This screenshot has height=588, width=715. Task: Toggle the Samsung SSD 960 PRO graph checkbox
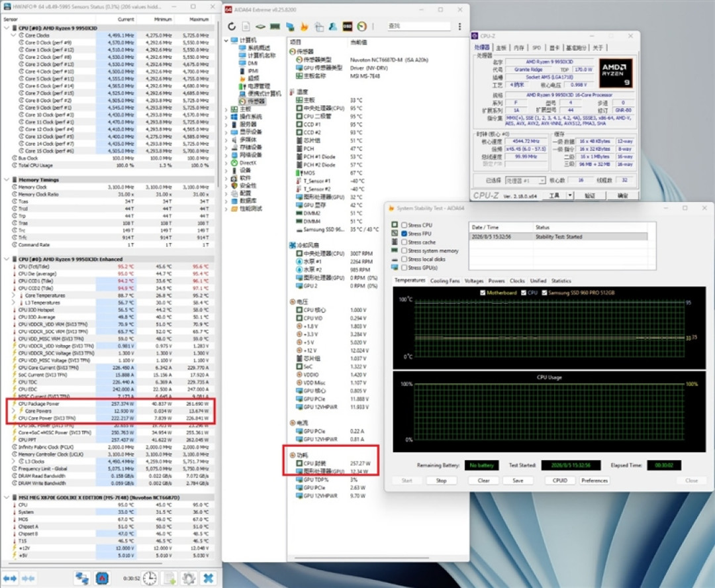click(544, 293)
